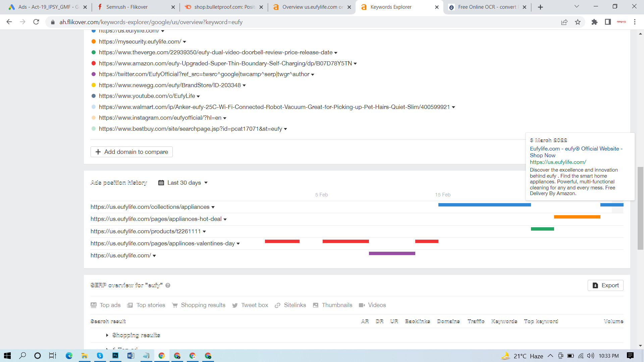Viewport: 644px width, 362px height.
Task: Switch to Semrush - Flikover tab
Action: pyautogui.click(x=127, y=7)
